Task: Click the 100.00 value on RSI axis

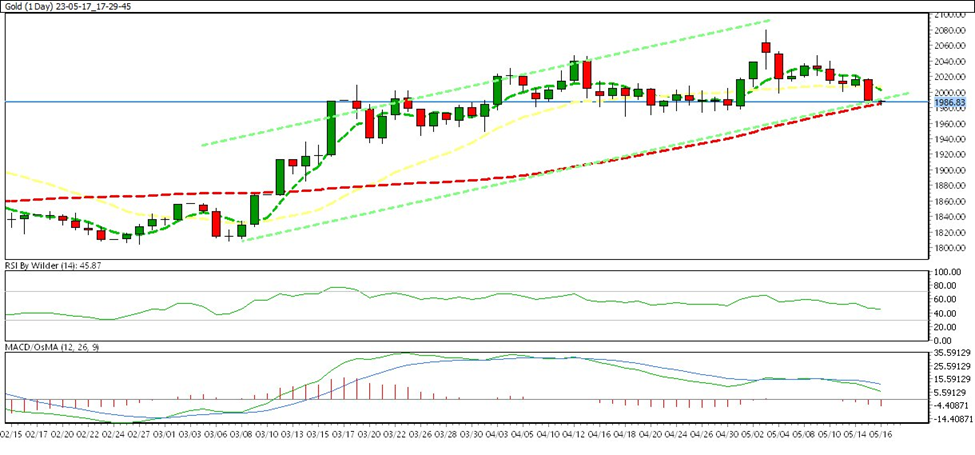Action: coord(948,272)
